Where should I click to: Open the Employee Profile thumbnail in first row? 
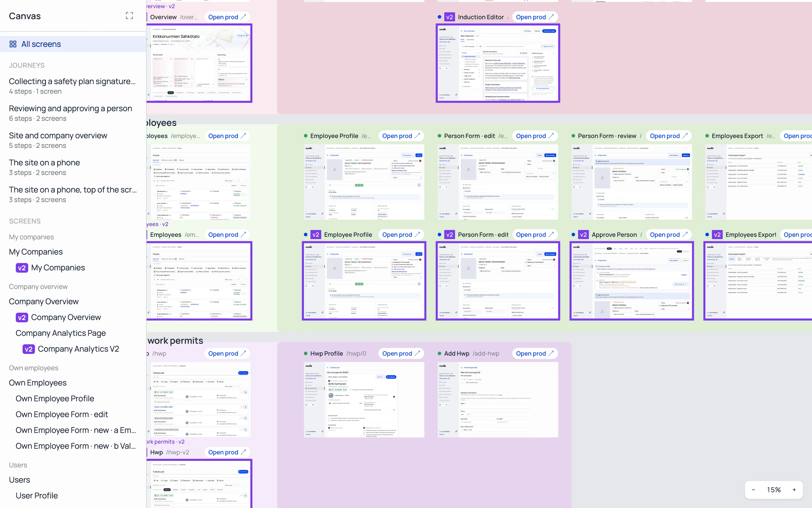pyautogui.click(x=364, y=182)
